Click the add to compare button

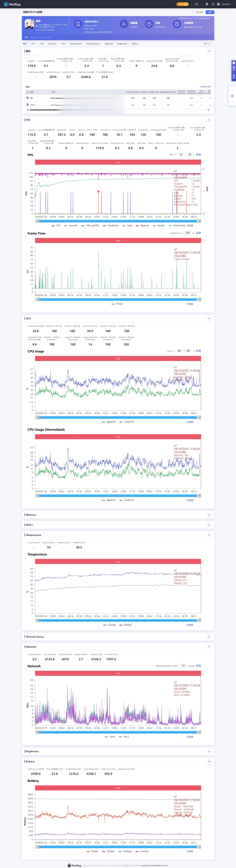pos(200,12)
